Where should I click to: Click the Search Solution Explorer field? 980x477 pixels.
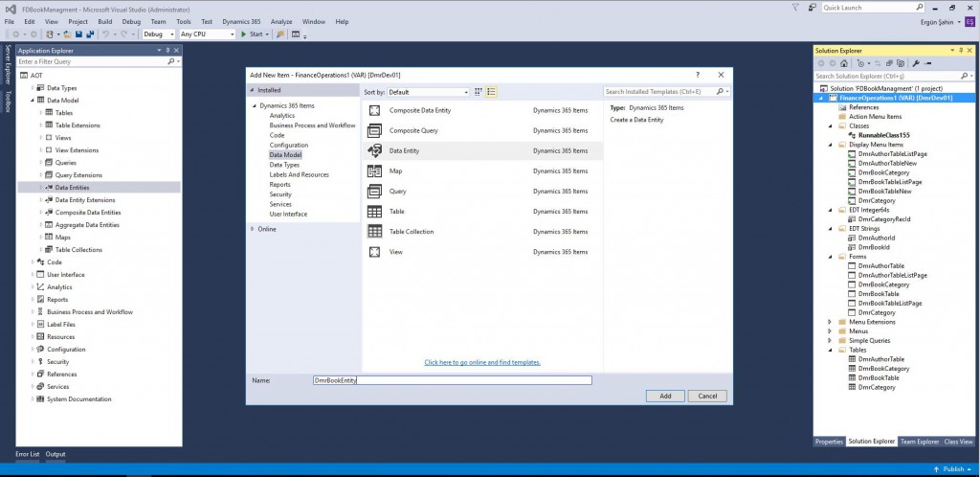coord(893,77)
